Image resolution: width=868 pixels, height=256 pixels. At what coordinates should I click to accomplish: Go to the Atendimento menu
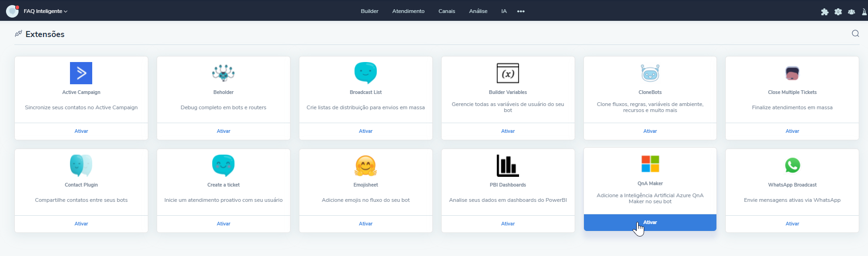408,11
